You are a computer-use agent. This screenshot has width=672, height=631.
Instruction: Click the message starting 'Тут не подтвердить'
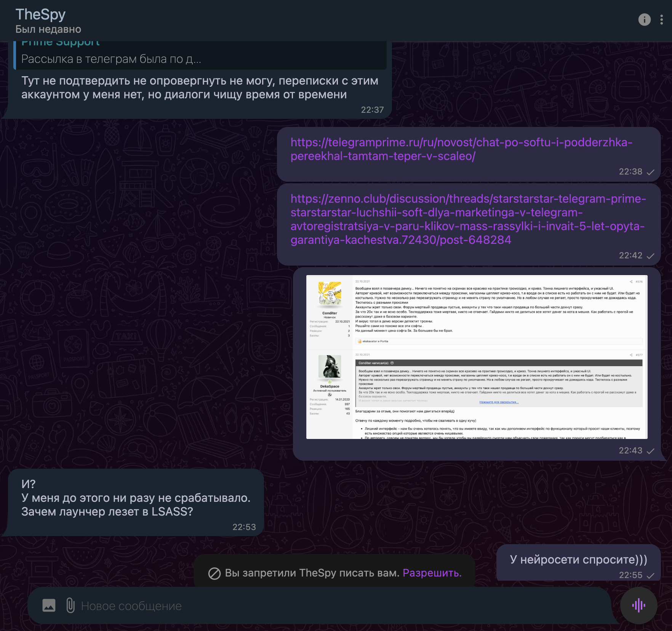200,88
